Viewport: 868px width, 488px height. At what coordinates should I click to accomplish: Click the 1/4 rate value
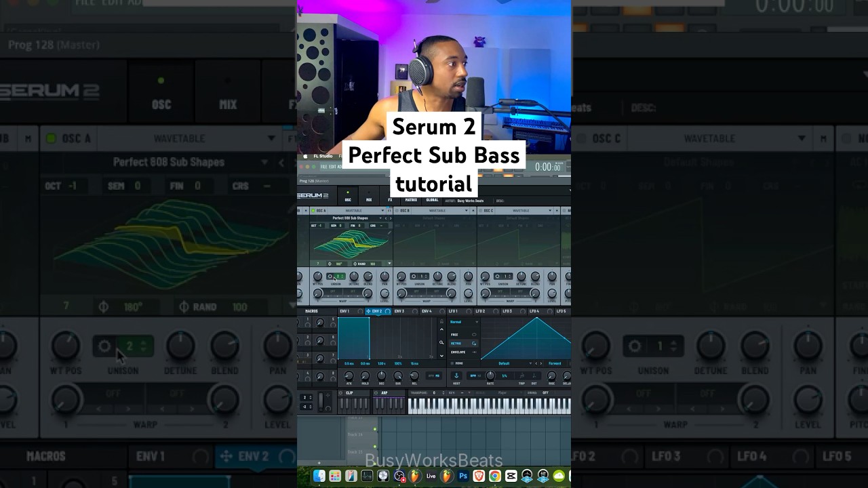coord(504,375)
